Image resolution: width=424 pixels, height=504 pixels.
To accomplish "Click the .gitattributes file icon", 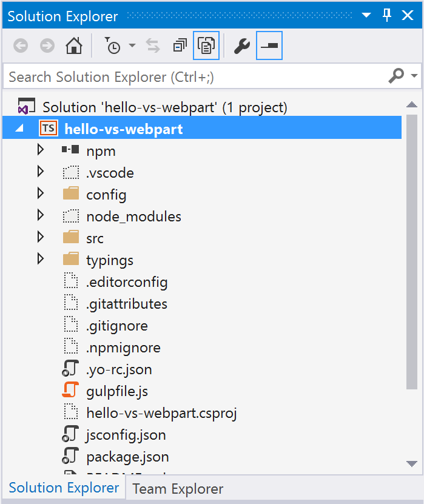I will point(71,303).
